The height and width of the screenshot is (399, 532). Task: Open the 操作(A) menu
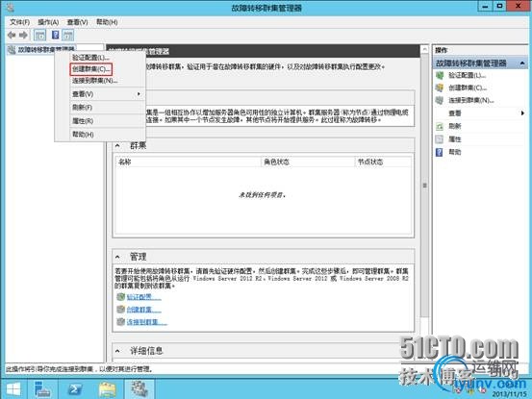pyautogui.click(x=48, y=22)
